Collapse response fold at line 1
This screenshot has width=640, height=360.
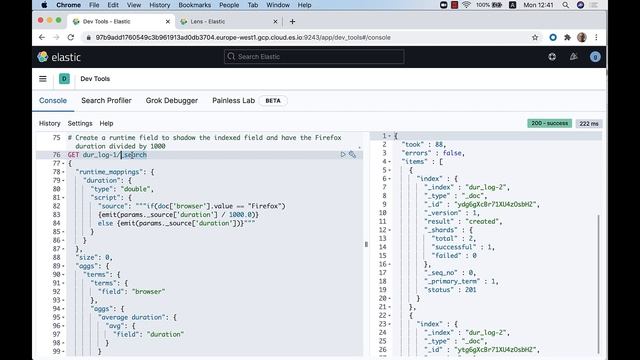point(389,136)
